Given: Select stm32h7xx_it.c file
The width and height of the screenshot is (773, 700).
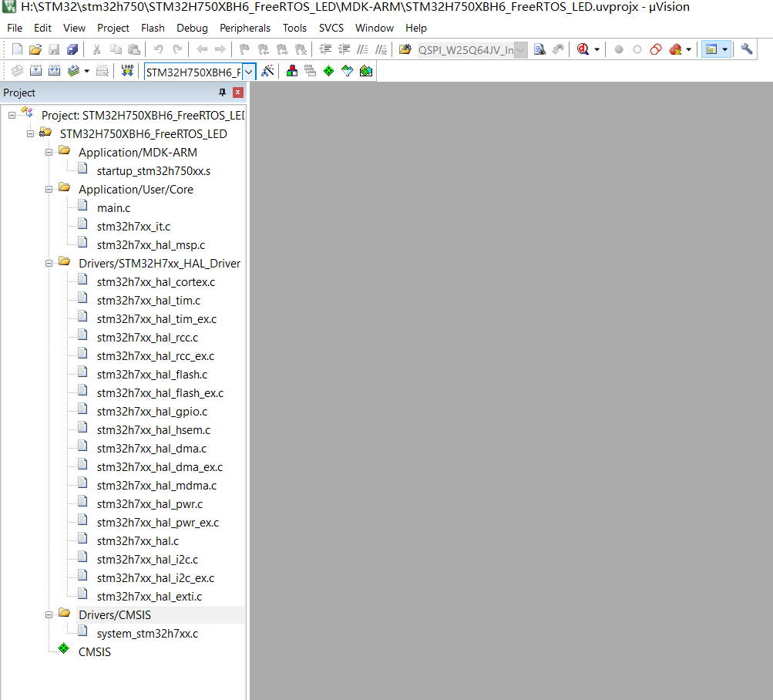Looking at the screenshot, I should coord(133,227).
